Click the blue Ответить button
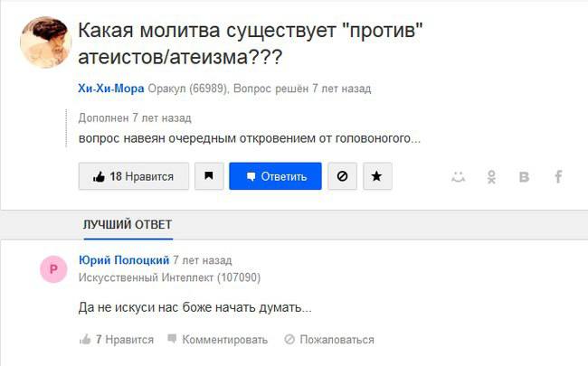This screenshot has height=366, width=588. point(275,176)
